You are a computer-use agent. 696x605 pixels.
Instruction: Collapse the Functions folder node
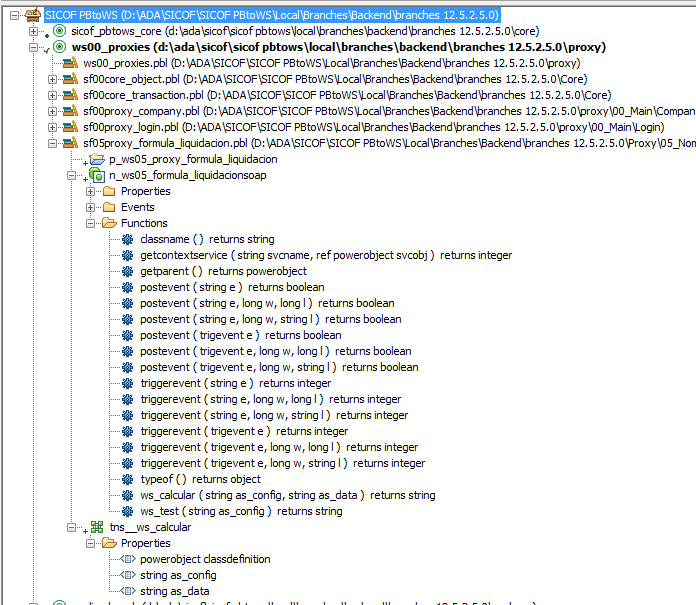click(x=90, y=223)
